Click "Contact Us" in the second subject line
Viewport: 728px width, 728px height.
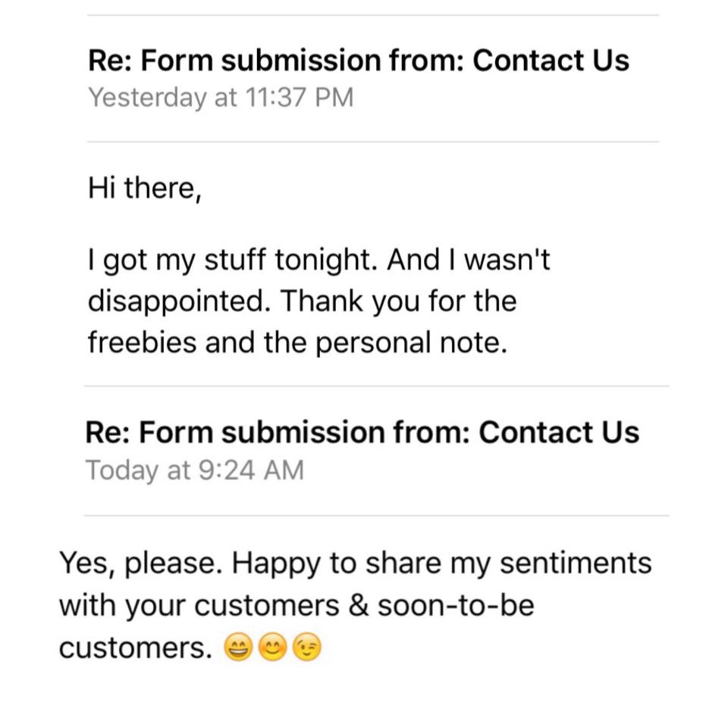[559, 432]
